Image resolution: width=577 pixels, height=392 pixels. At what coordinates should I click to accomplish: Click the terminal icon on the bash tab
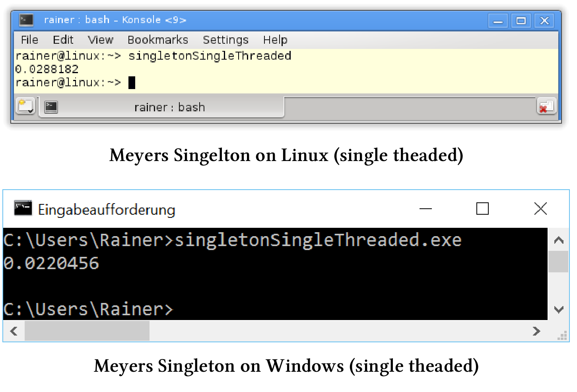click(51, 107)
